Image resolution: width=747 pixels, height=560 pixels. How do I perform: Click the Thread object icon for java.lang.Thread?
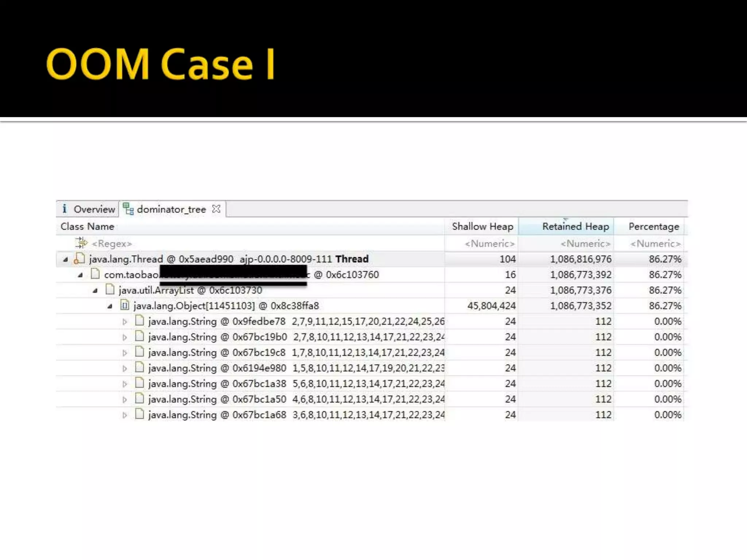point(79,259)
